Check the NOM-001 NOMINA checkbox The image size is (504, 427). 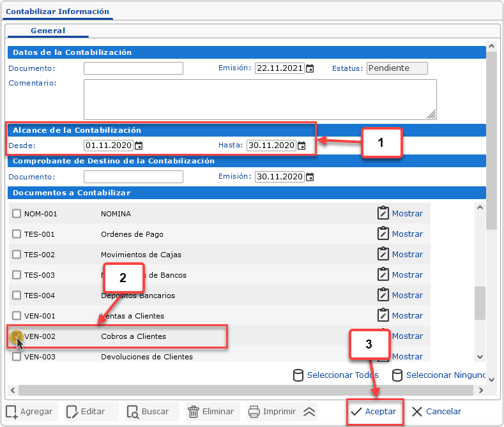17,214
